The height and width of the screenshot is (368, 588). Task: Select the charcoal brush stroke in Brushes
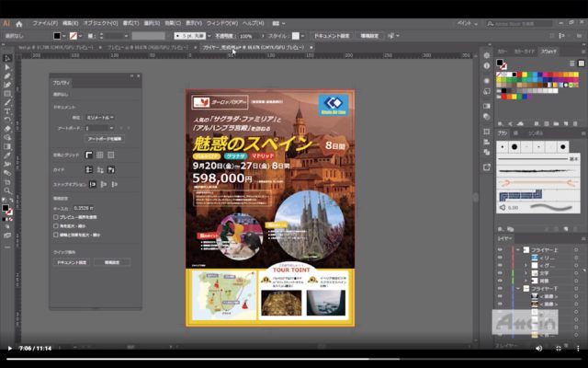(x=537, y=171)
